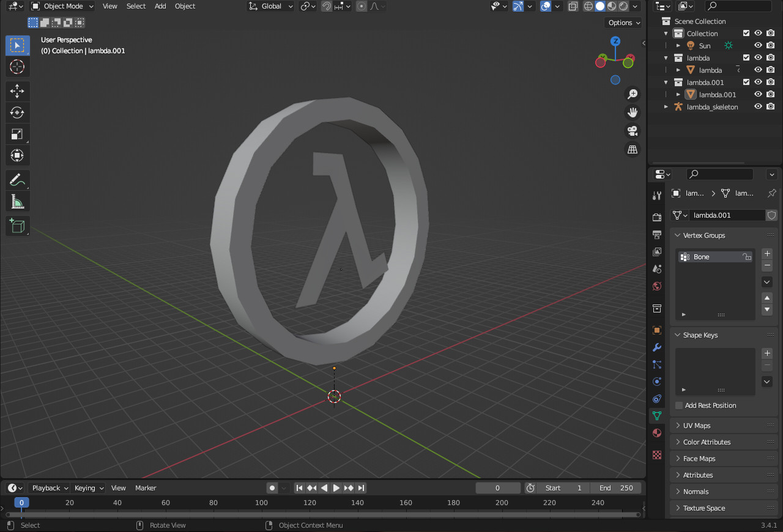Add a new shape key with the plus button
Image resolution: width=783 pixels, height=532 pixels.
(x=766, y=353)
